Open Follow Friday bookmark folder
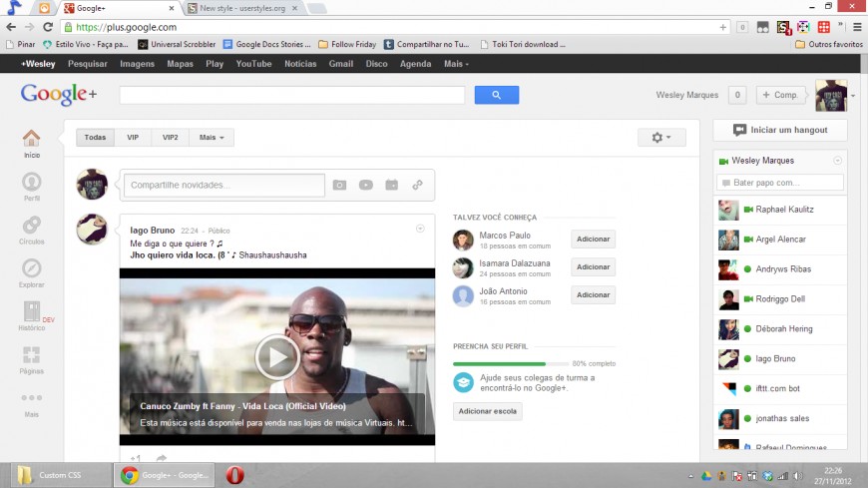Viewport: 868px width, 488px height. tap(347, 44)
